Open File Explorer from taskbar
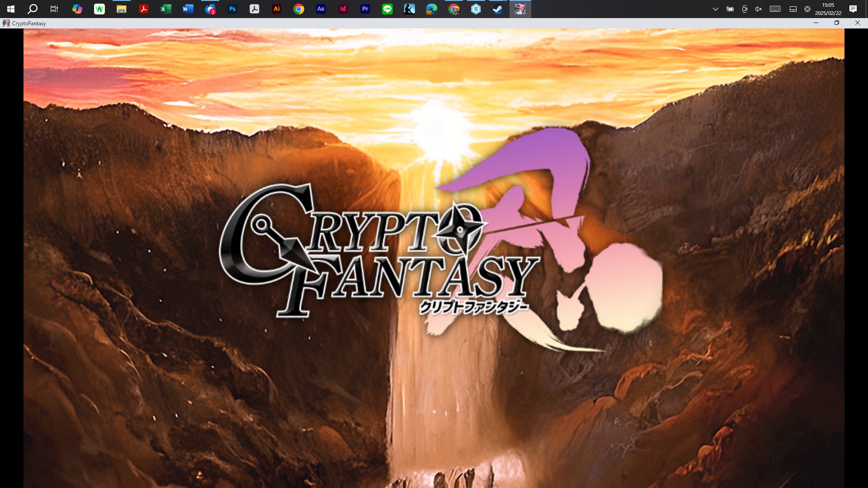Screen dimensions: 868x488 [121, 9]
